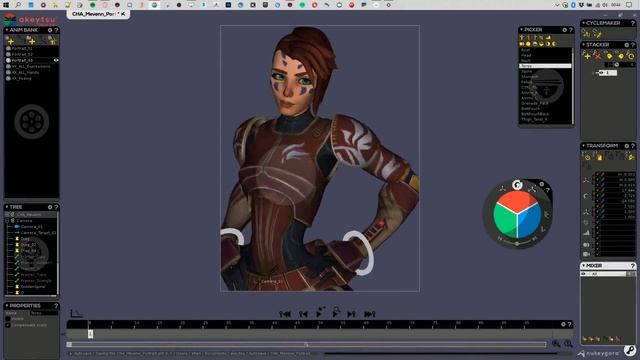The height and width of the screenshot is (360, 640).
Task: Jump to the first frame with rewind button
Action: pyautogui.click(x=285, y=314)
